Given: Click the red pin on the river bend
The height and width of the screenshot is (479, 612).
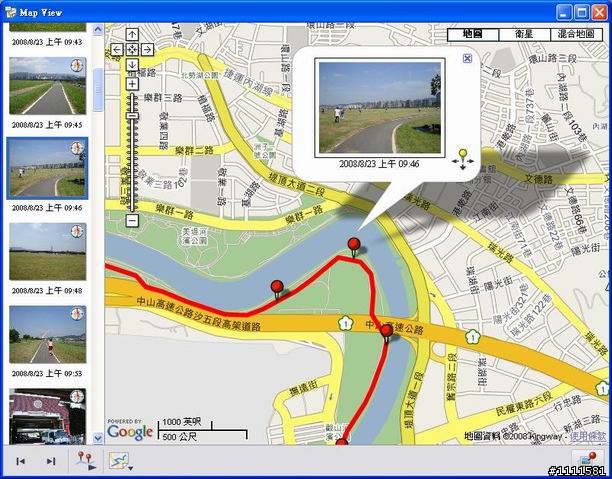Looking at the screenshot, I should [354, 247].
